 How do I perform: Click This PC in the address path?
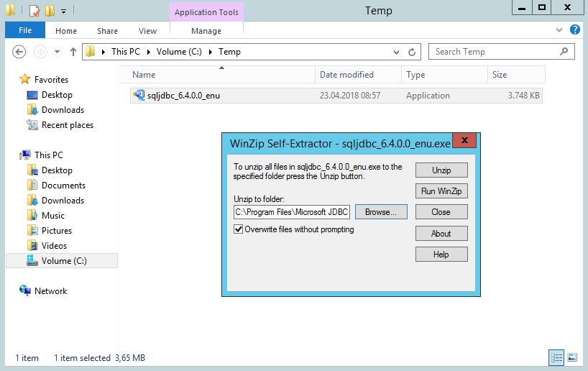126,52
